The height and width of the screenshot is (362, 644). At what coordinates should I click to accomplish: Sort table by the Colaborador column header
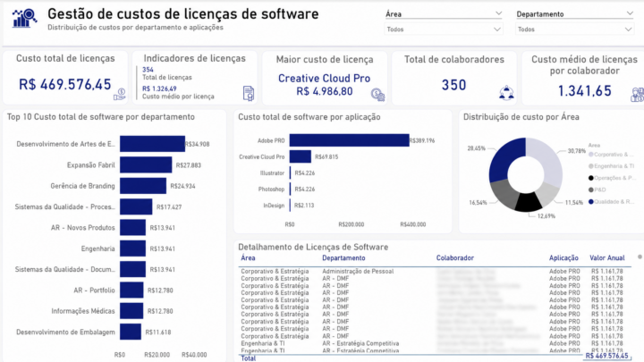455,257
